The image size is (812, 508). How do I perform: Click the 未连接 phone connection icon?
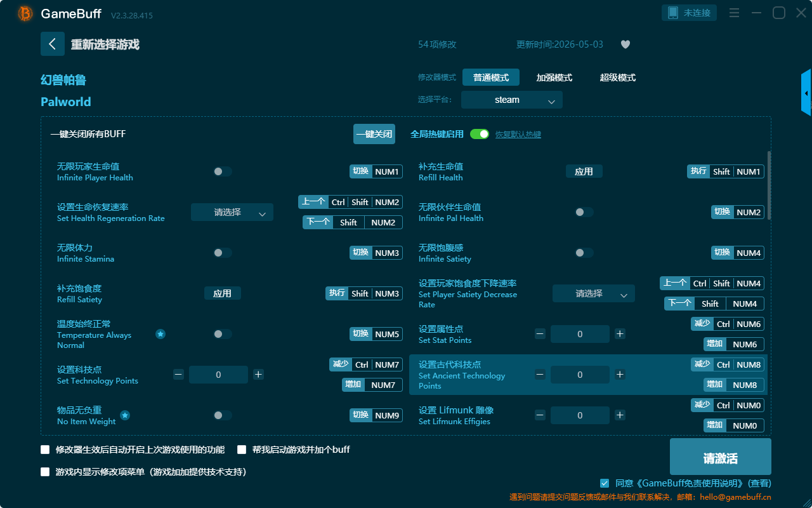coord(690,13)
